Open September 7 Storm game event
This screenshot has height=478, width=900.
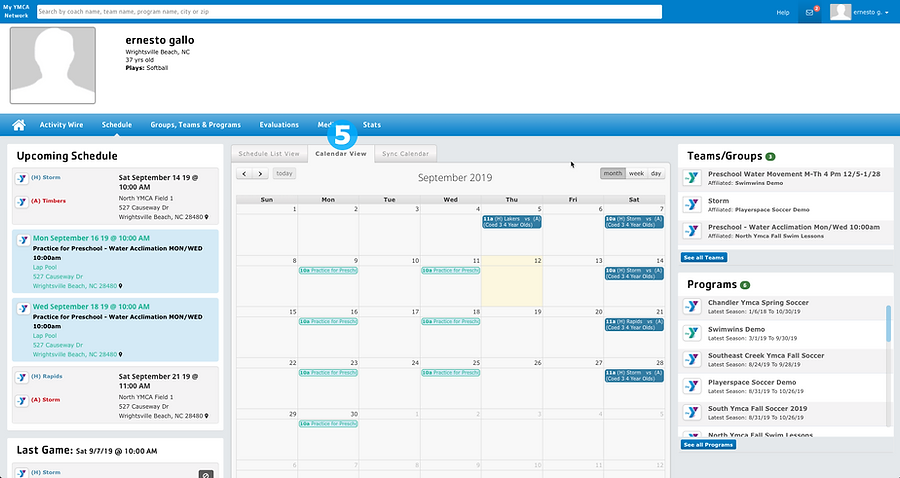[634, 222]
